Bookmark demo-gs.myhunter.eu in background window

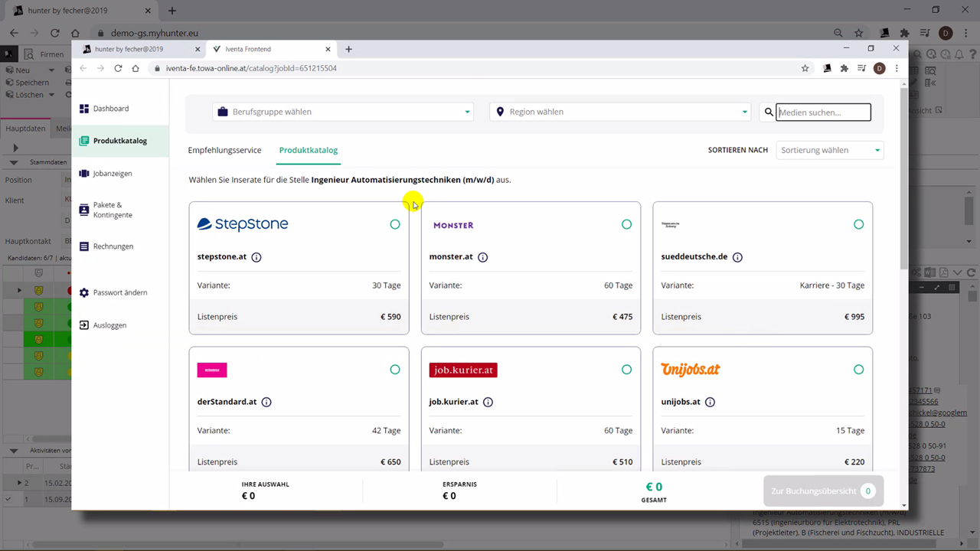pyautogui.click(x=859, y=33)
